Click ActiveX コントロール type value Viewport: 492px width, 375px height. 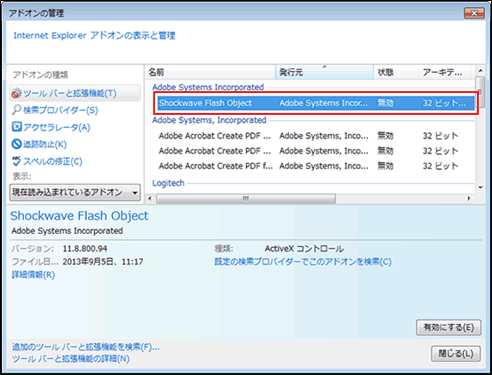304,249
